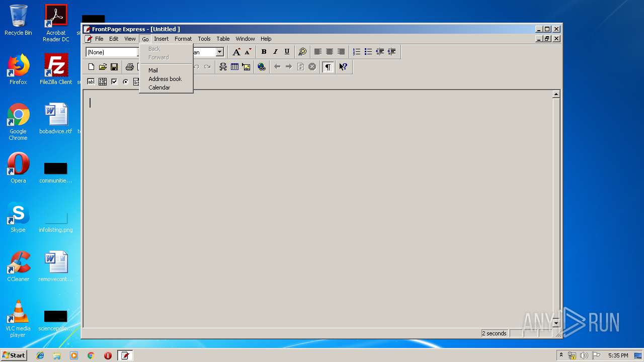Insert a scrolling text box form field

click(103, 81)
